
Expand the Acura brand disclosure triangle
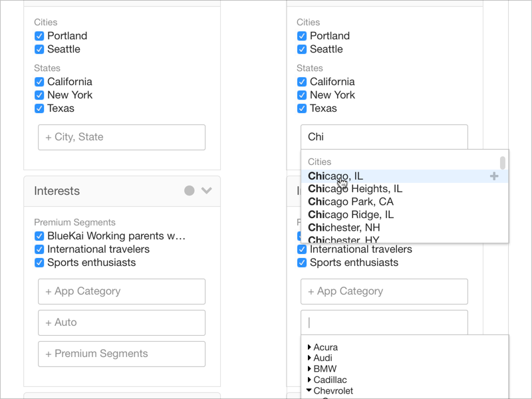coord(310,346)
